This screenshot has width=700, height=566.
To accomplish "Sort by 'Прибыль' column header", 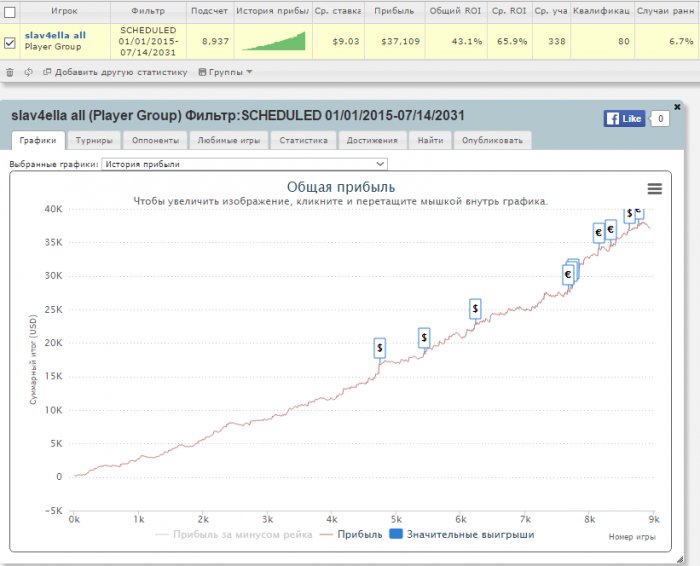I will point(394,12).
